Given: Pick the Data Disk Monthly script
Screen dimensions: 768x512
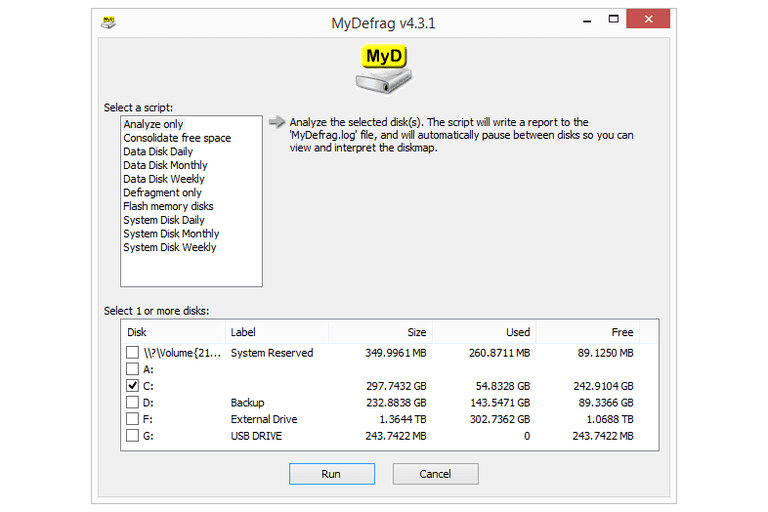Looking at the screenshot, I should 165,165.
